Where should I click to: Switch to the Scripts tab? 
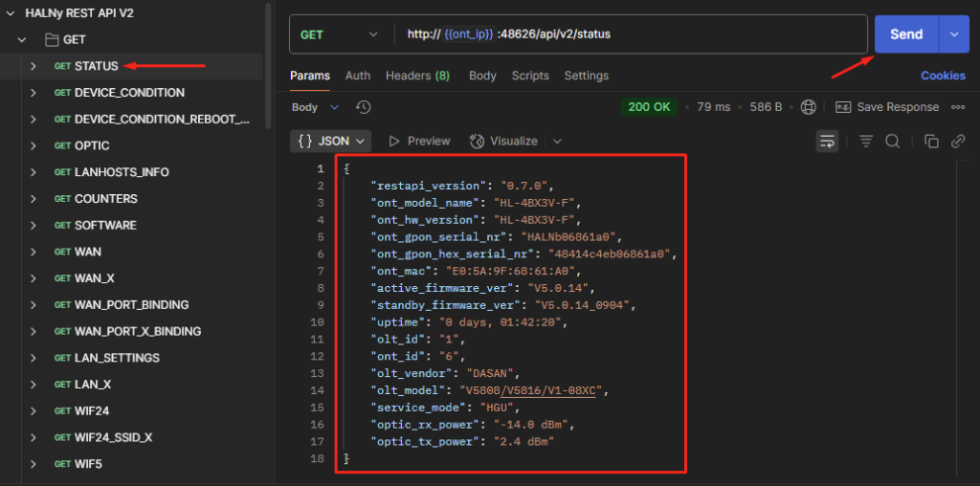point(530,76)
